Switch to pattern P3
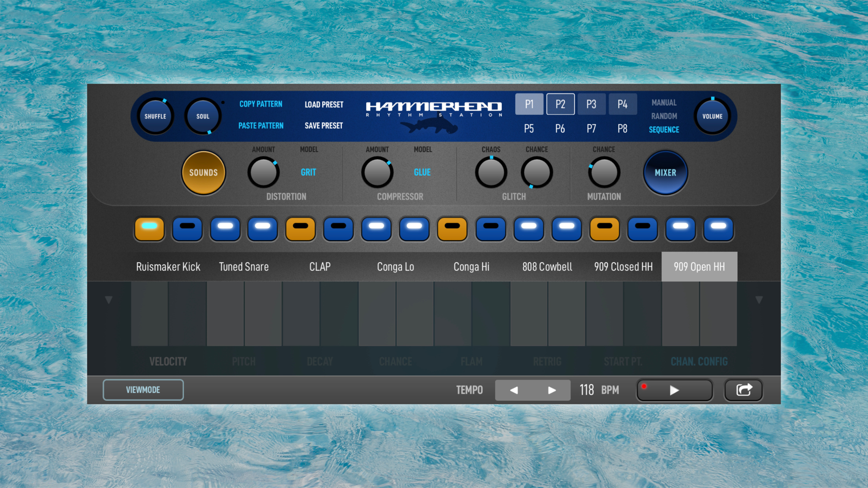 [x=591, y=104]
